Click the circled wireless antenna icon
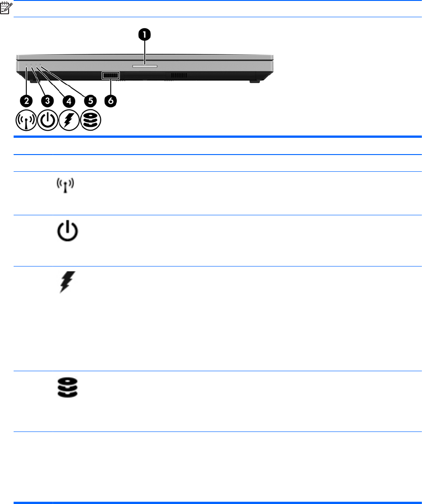The image size is (422, 504). click(26, 120)
